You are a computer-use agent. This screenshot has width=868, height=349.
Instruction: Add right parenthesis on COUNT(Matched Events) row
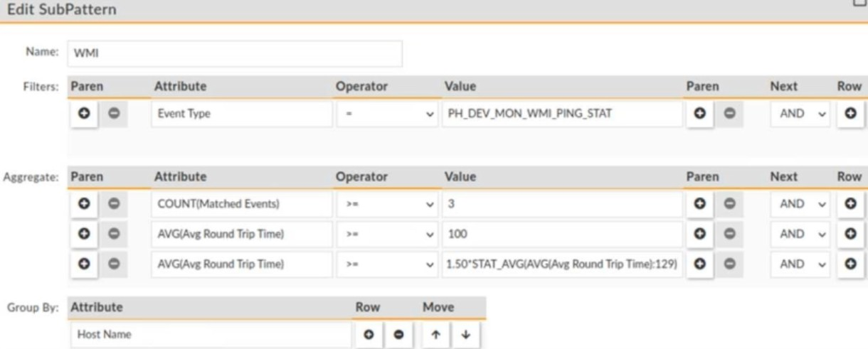pyautogui.click(x=700, y=204)
